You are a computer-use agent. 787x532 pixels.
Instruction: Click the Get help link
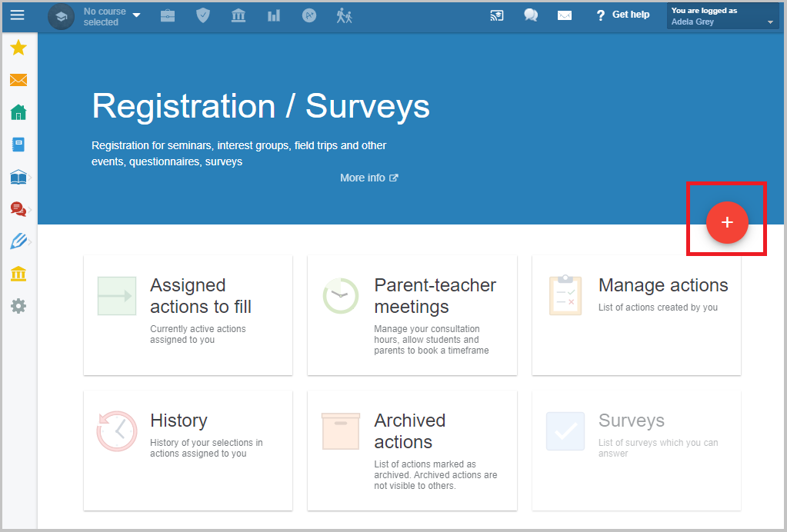pos(622,15)
